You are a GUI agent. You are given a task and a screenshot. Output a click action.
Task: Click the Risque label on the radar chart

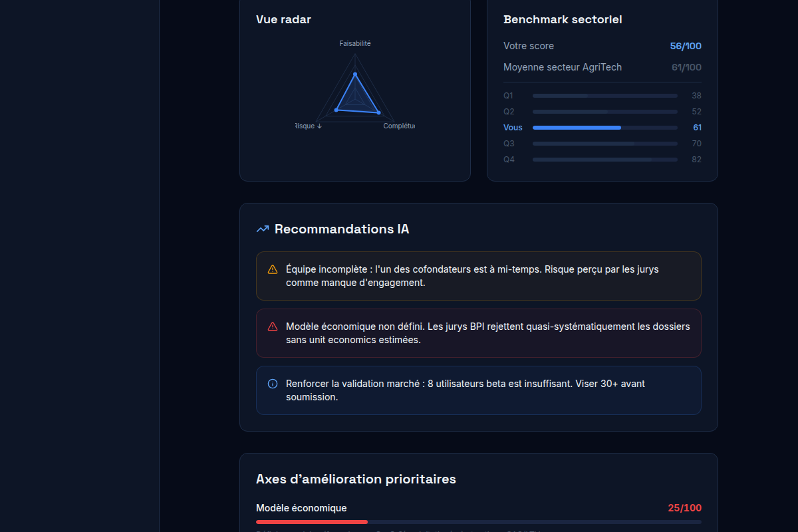coord(309,126)
